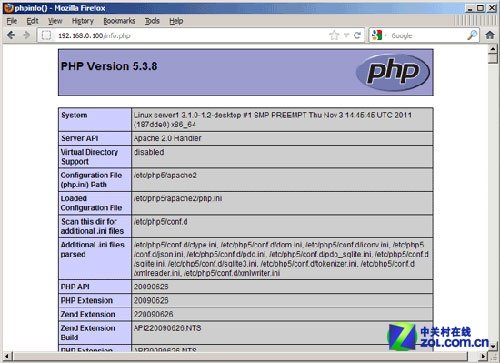Open the Bookmarks menu
The image size is (500, 363).
coord(119,21)
